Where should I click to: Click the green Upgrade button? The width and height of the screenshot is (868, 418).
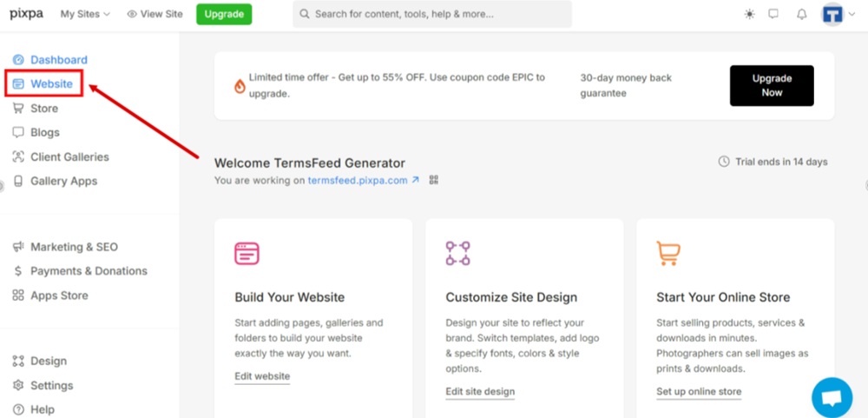coord(224,15)
